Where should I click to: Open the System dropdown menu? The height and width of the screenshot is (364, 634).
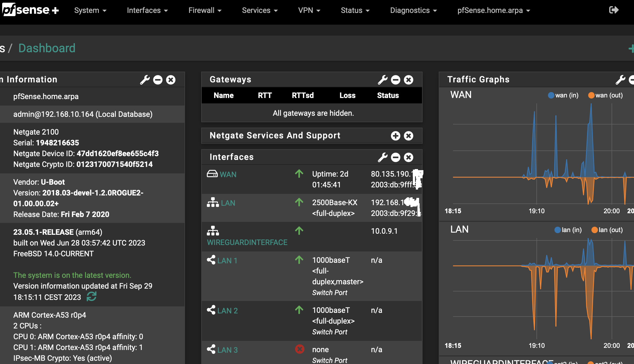(x=90, y=10)
